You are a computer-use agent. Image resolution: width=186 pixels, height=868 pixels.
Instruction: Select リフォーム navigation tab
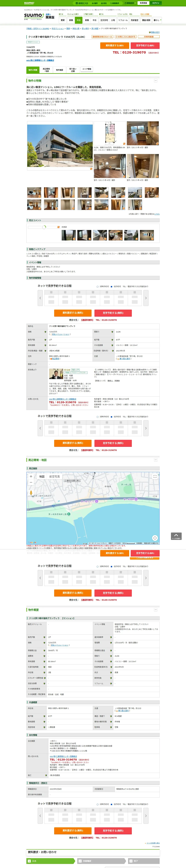click(x=123, y=20)
